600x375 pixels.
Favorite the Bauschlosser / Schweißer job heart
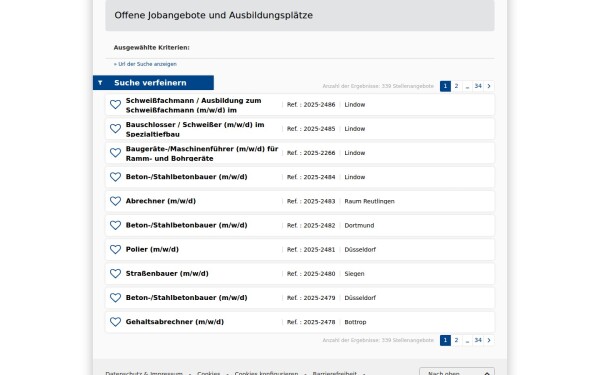click(115, 129)
